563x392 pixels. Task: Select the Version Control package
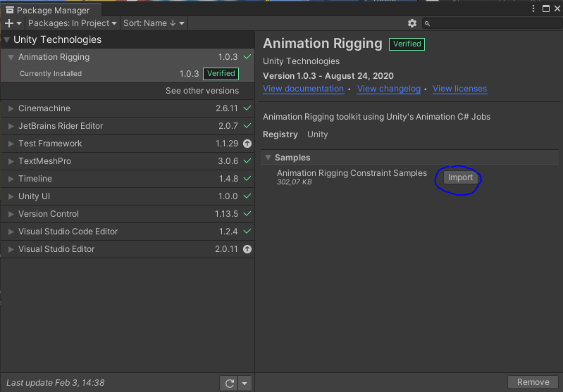tap(49, 214)
